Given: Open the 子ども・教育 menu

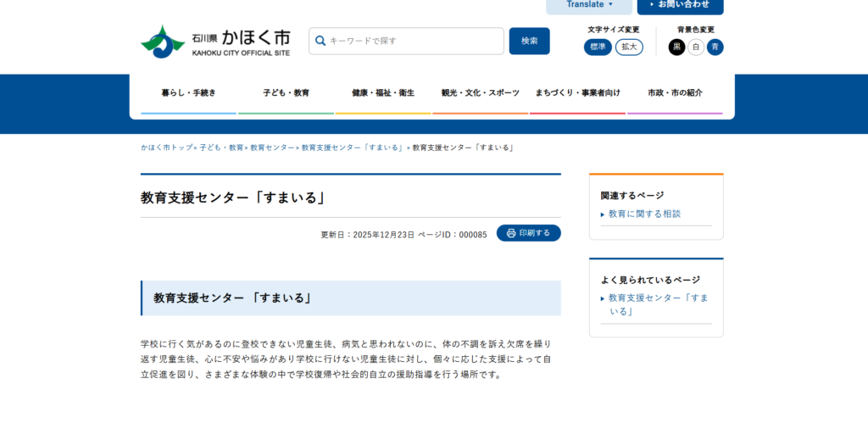Looking at the screenshot, I should point(287,93).
